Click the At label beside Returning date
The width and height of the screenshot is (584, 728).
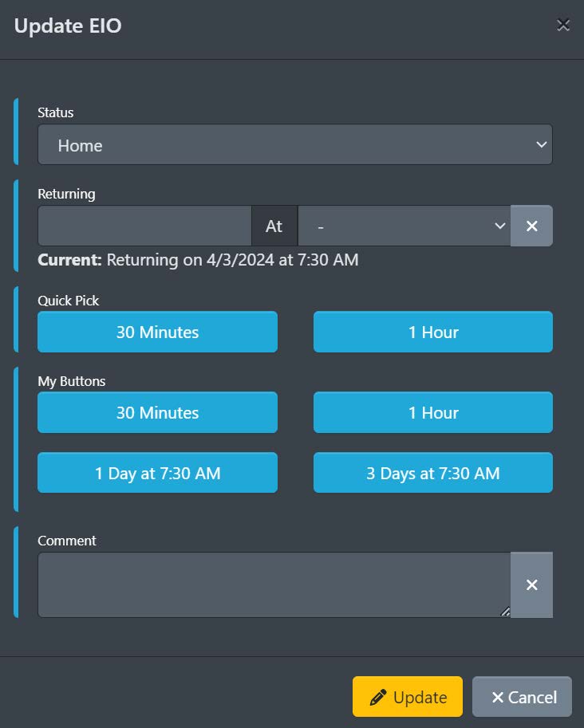click(274, 226)
